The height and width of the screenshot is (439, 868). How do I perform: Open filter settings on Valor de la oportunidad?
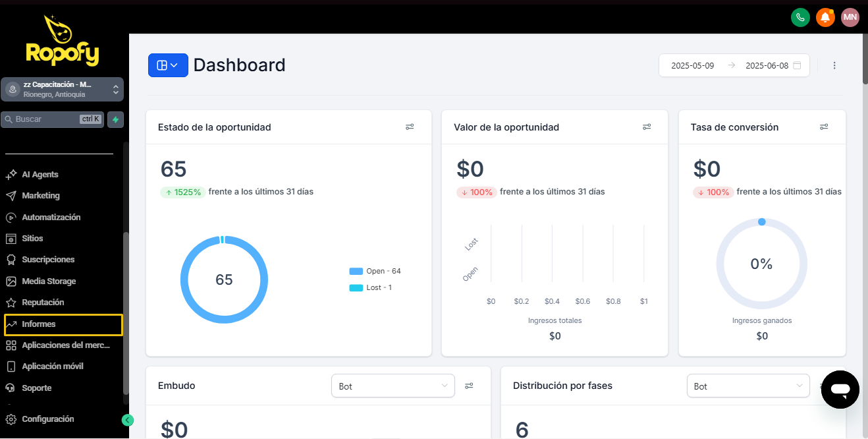647,127
